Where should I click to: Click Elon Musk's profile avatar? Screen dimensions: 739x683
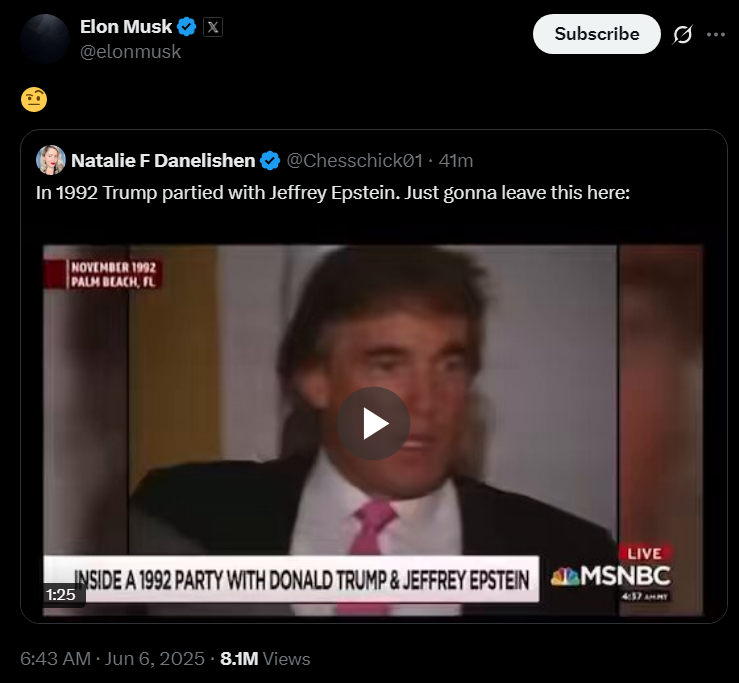coord(45,39)
